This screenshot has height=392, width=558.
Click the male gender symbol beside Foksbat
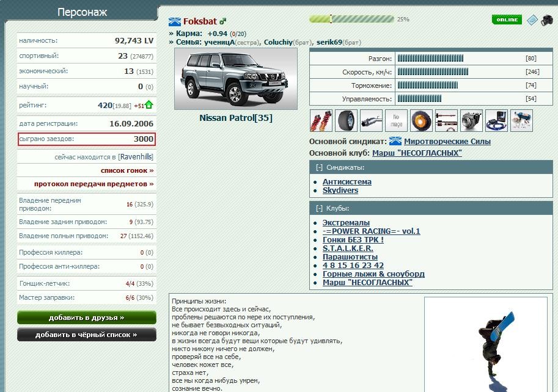coord(223,21)
